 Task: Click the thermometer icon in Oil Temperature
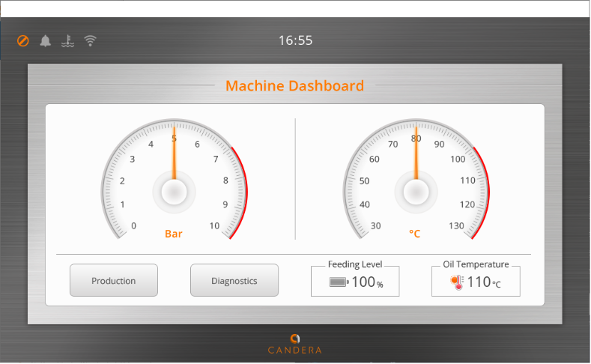point(457,282)
